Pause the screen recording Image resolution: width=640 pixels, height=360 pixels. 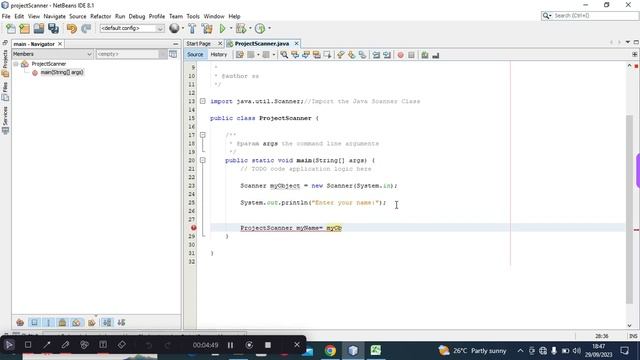pos(230,345)
